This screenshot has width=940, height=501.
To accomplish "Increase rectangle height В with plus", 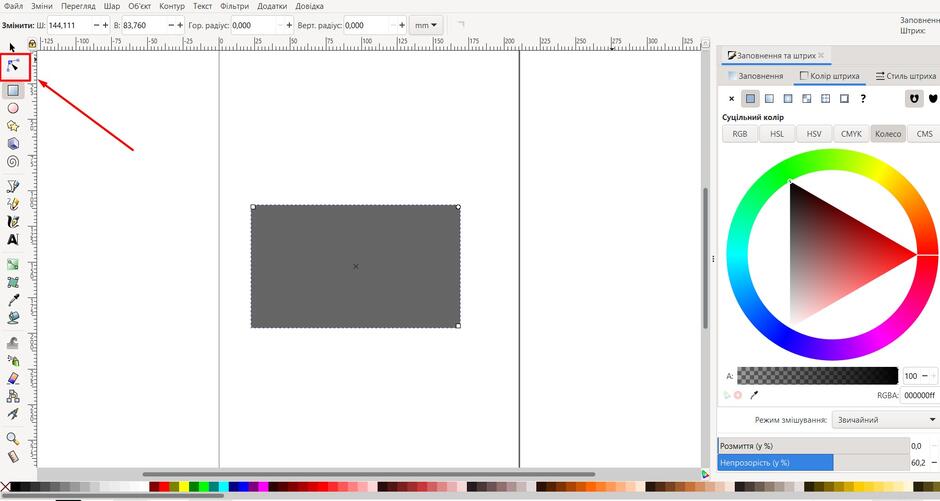I will (180, 25).
